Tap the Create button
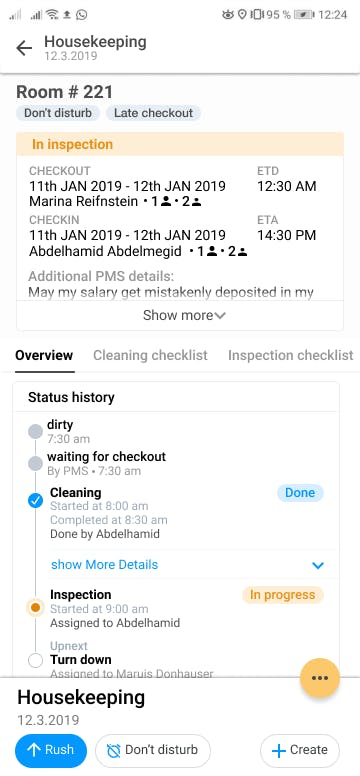Screen dimensions: 360x776 [x=300, y=750]
